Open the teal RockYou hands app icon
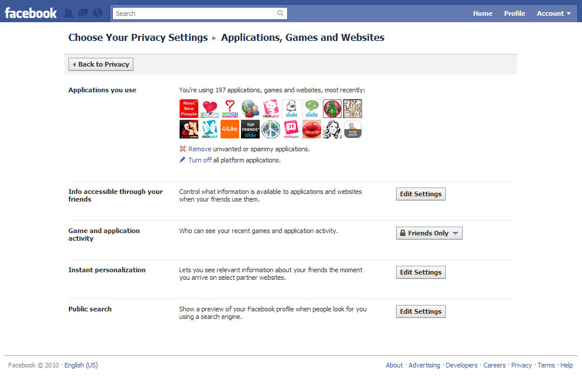The image size is (582, 392). tap(209, 129)
